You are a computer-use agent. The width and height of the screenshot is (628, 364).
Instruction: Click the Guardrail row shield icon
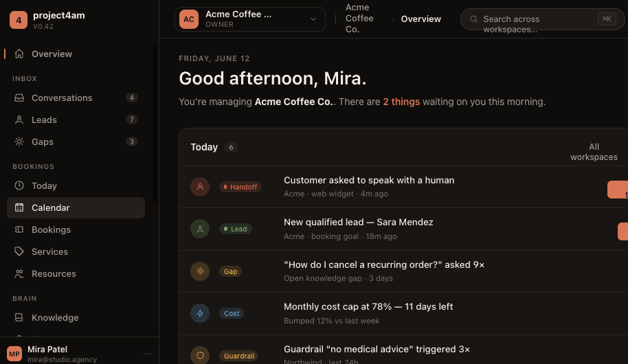200,355
